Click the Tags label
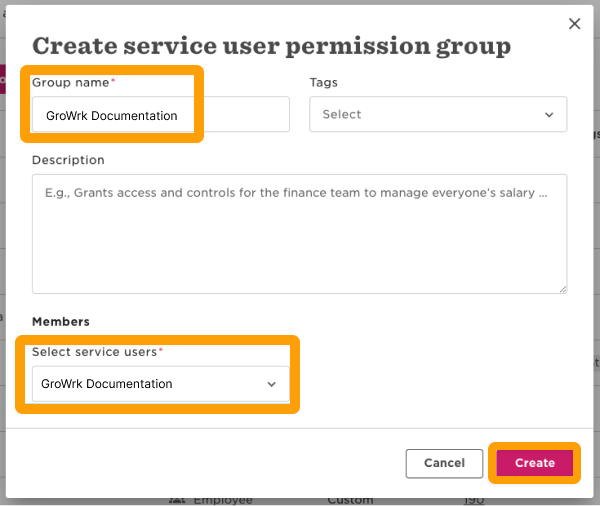The height and width of the screenshot is (506, 600). 324,82
